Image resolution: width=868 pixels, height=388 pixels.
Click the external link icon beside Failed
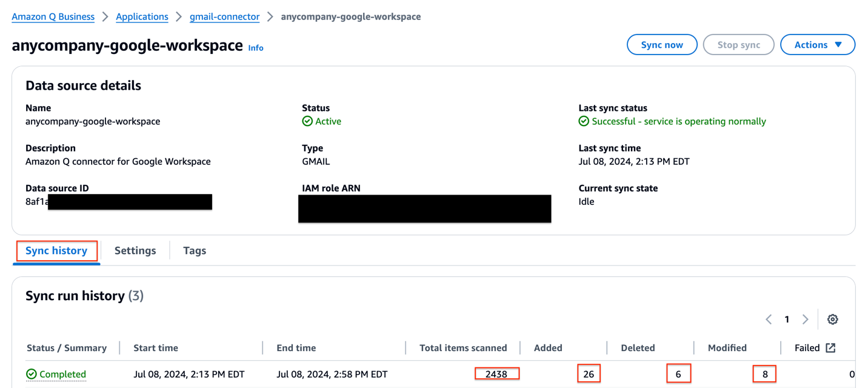coord(830,348)
